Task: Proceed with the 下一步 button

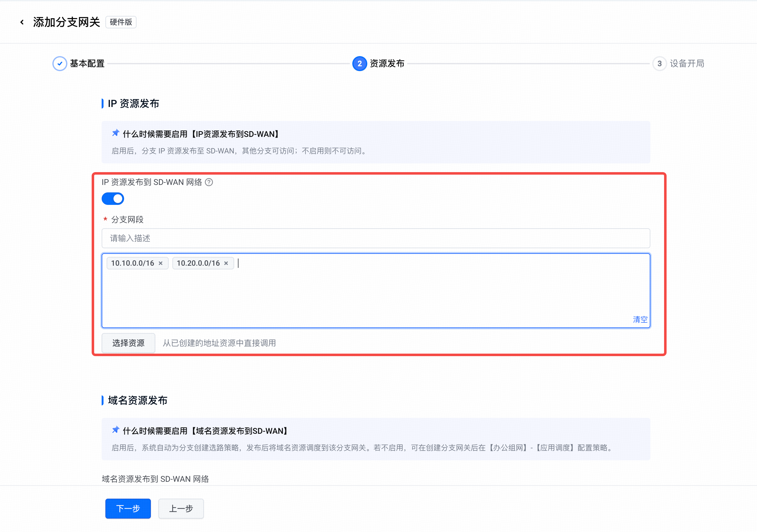Action: tap(128, 509)
